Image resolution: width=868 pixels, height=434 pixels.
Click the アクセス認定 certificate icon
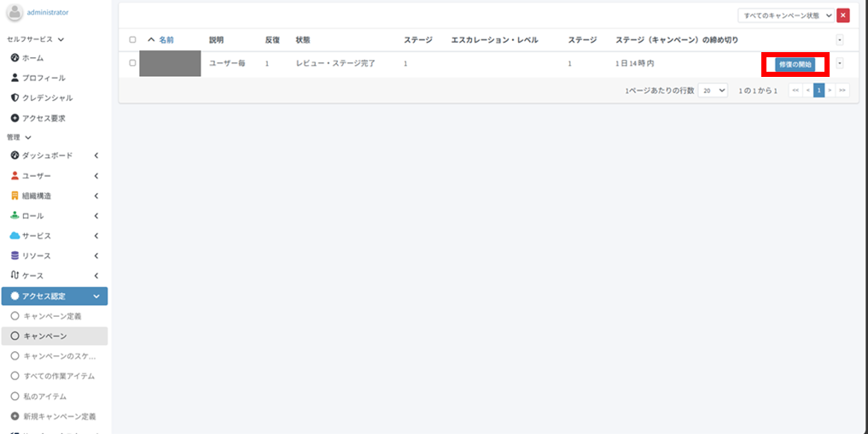(x=15, y=296)
